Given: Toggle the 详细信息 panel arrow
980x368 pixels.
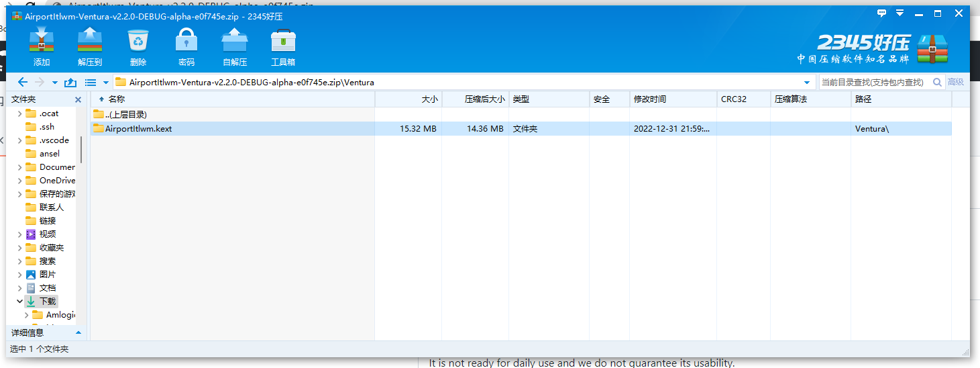Looking at the screenshot, I should 78,332.
